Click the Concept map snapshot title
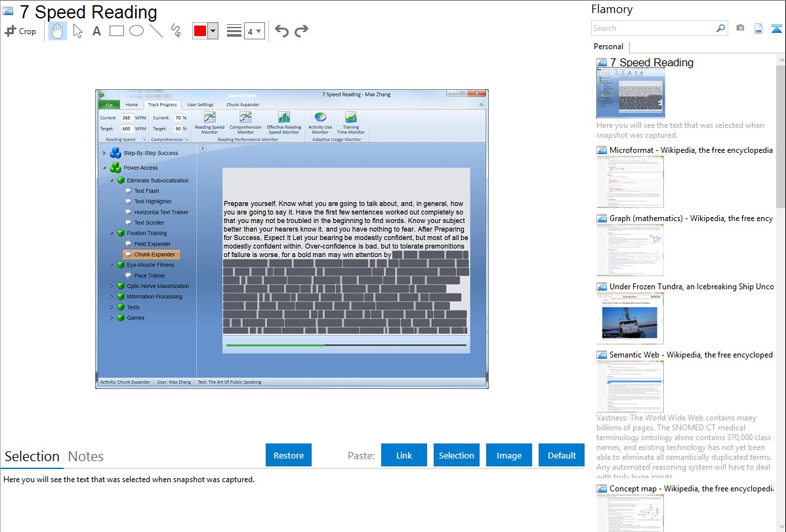The height and width of the screenshot is (532, 786). (x=692, y=488)
